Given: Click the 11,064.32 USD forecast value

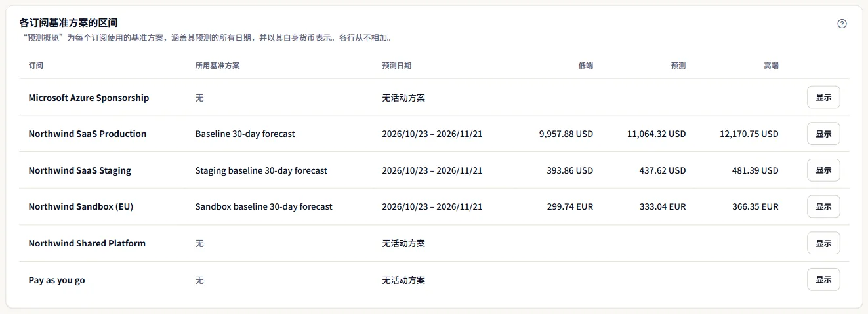Looking at the screenshot, I should click(657, 134).
